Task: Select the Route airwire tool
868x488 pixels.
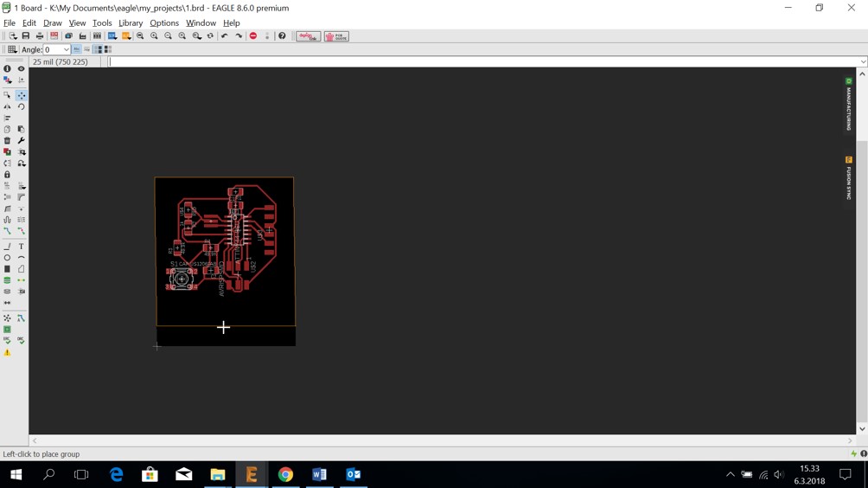Action: click(x=7, y=231)
